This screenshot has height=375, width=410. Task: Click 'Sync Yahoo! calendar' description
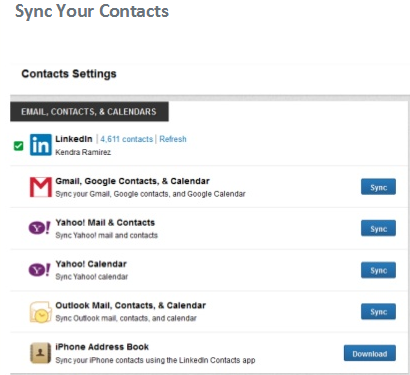tap(92, 277)
